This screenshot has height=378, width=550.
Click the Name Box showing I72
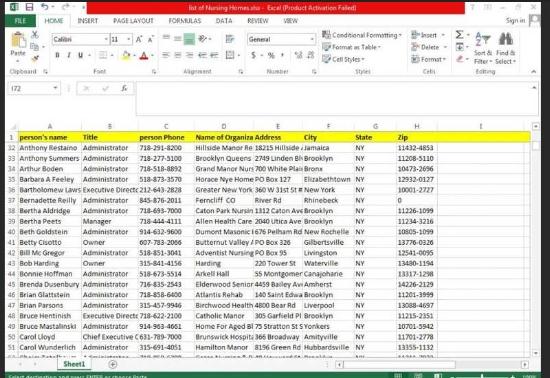pos(34,88)
